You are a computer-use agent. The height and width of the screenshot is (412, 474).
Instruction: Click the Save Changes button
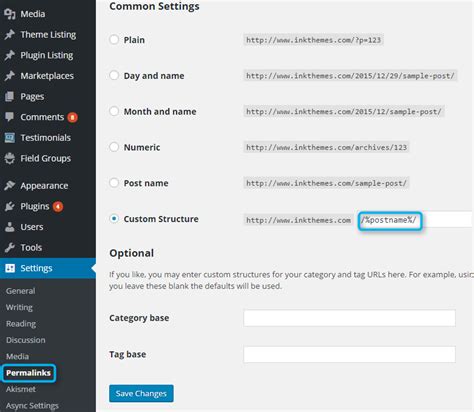(x=141, y=394)
